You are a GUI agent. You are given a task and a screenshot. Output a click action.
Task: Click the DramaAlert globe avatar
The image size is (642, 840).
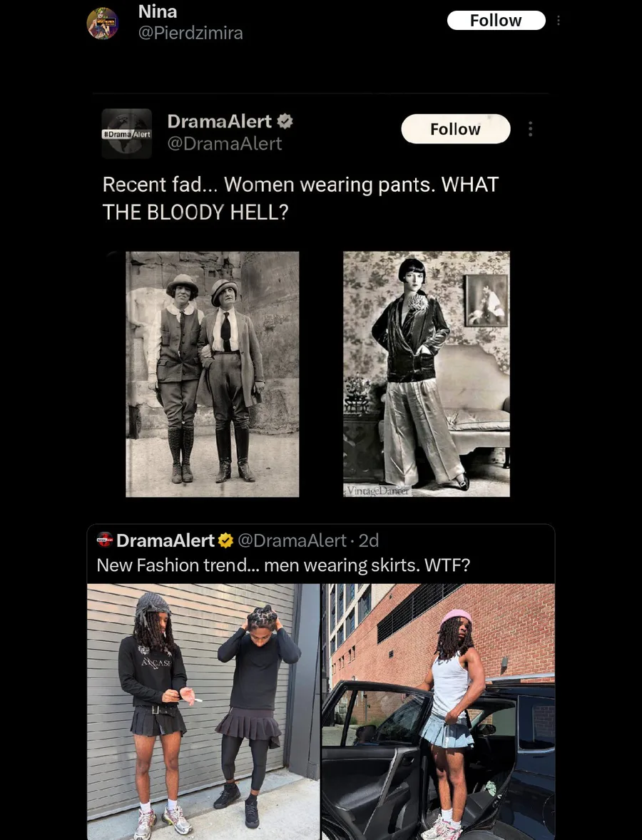point(127,134)
